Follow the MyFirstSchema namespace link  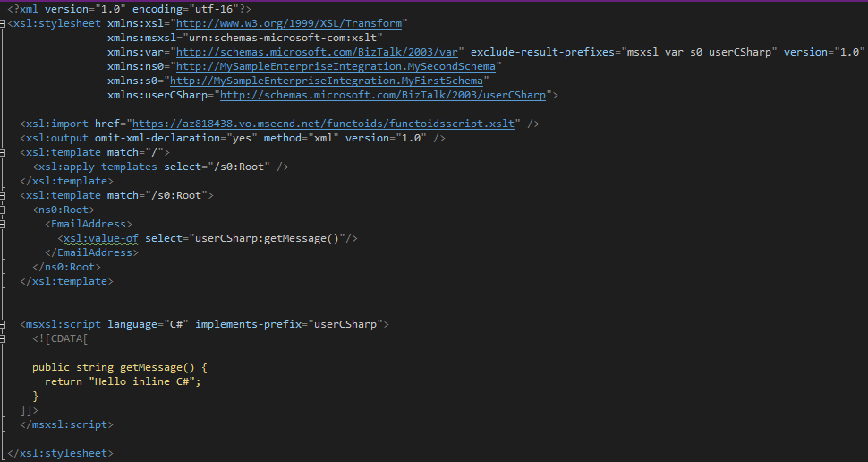pos(326,81)
